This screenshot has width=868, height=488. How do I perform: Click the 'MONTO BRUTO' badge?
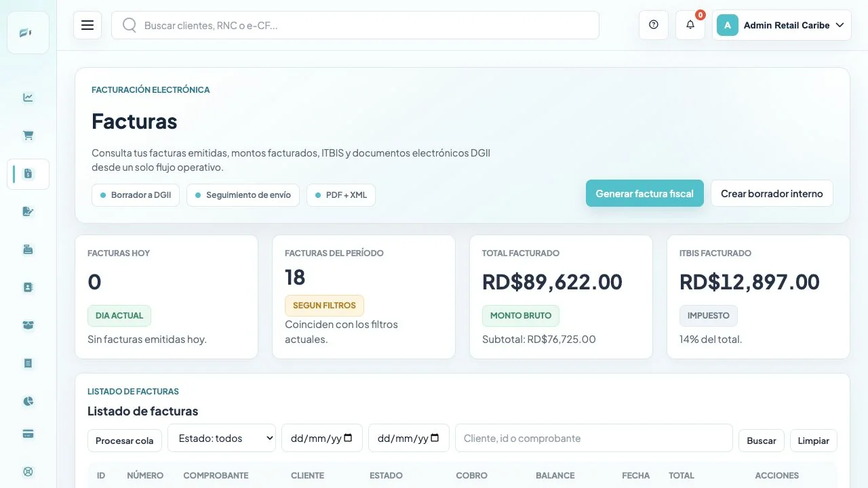tap(521, 316)
